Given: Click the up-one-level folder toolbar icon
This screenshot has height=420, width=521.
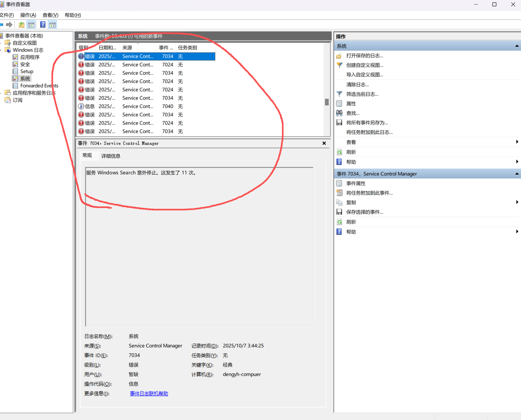Looking at the screenshot, I should point(21,25).
